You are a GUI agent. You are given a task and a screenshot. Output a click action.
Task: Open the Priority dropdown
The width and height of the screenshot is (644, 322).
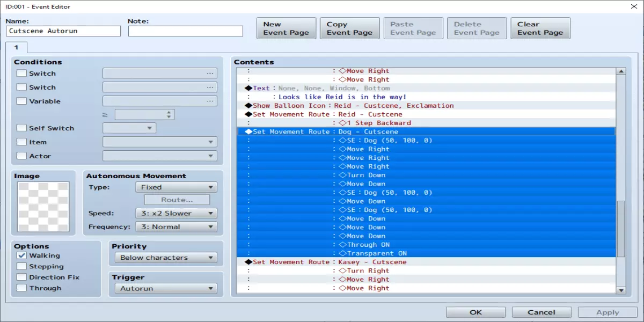pos(165,258)
